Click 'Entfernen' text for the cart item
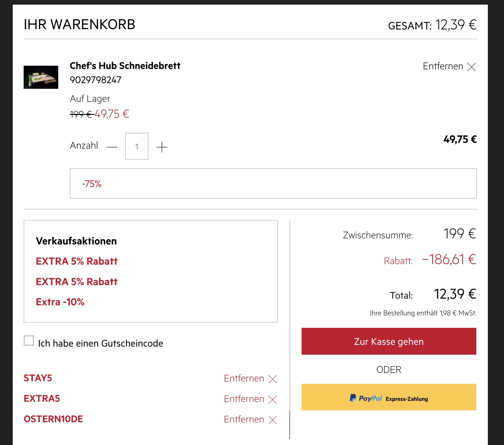 [443, 66]
